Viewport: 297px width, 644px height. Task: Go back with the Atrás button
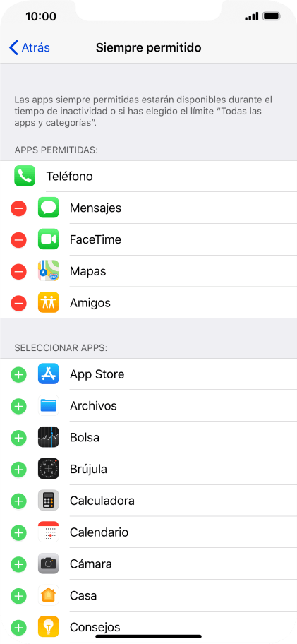click(x=29, y=47)
